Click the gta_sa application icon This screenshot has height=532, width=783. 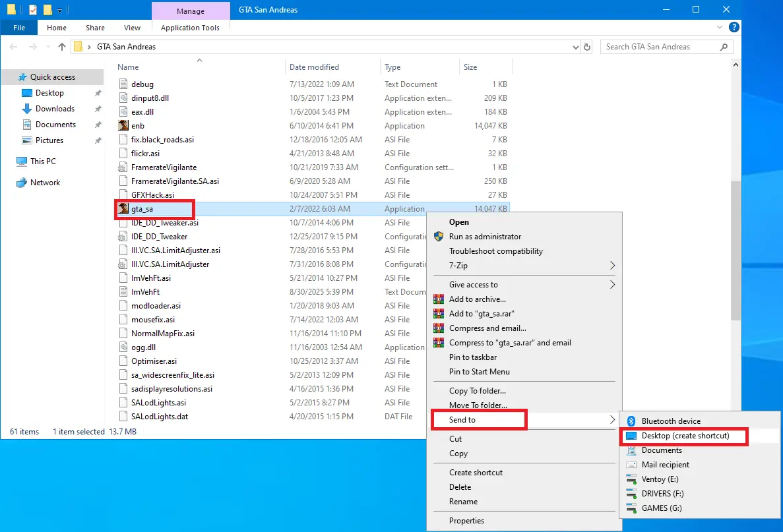coord(123,208)
